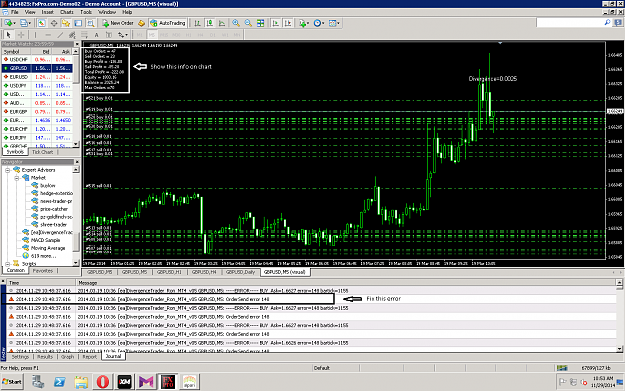Open MetaEditor from the toolbar
The width and height of the screenshot is (625, 391).
point(142,23)
